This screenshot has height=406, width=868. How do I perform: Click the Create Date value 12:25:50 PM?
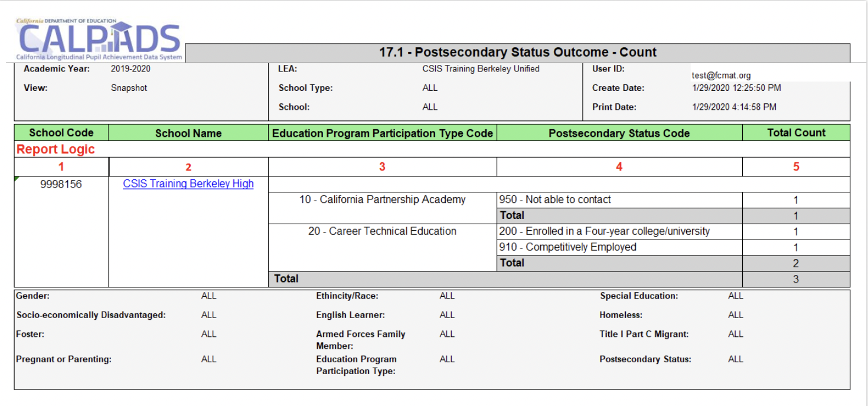pos(736,88)
